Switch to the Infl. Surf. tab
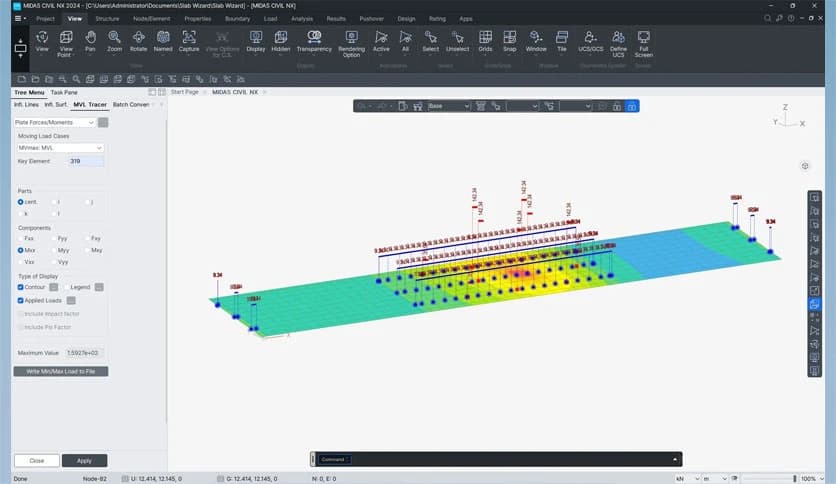Viewport: 836px width, 484px height. pyautogui.click(x=55, y=104)
